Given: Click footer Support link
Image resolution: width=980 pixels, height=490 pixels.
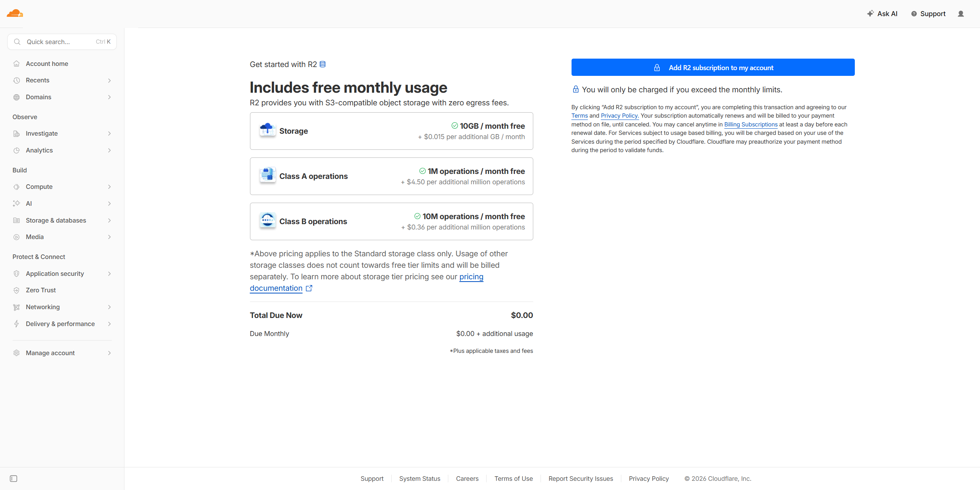Looking at the screenshot, I should [x=372, y=479].
